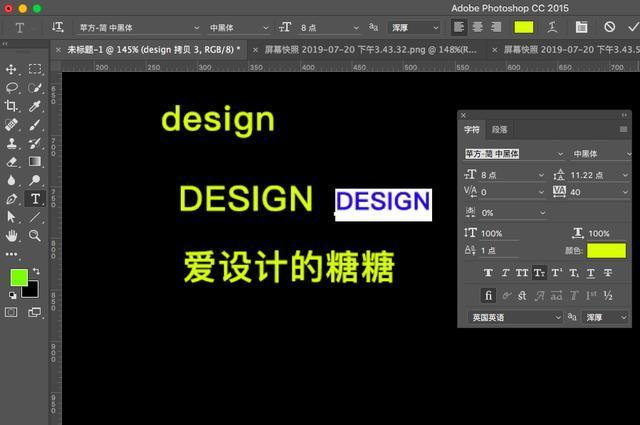Viewport: 640px width, 425px height.
Task: Select the Hand tool
Action: point(11,236)
